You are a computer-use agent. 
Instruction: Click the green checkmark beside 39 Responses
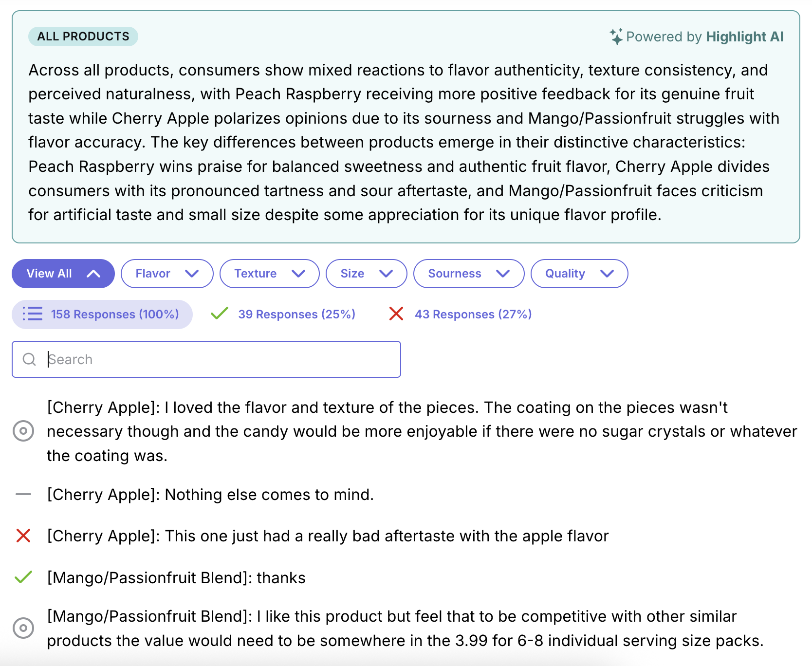[x=220, y=314]
